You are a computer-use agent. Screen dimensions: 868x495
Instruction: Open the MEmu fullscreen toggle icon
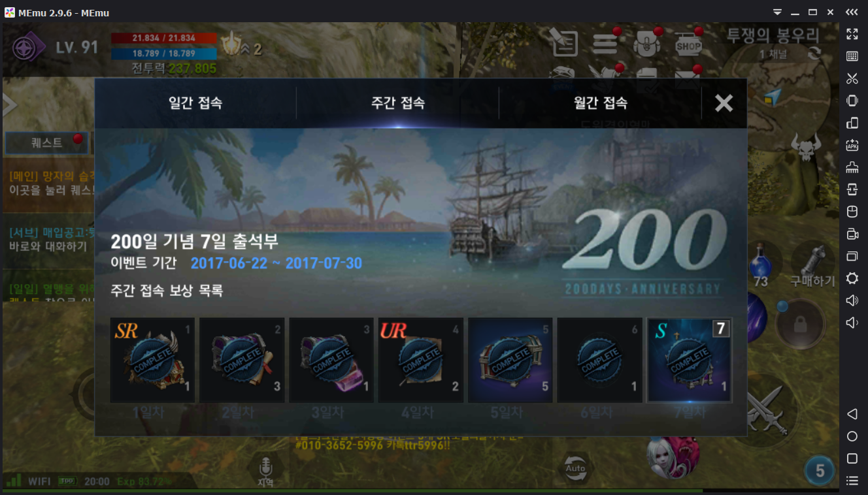[x=852, y=33]
